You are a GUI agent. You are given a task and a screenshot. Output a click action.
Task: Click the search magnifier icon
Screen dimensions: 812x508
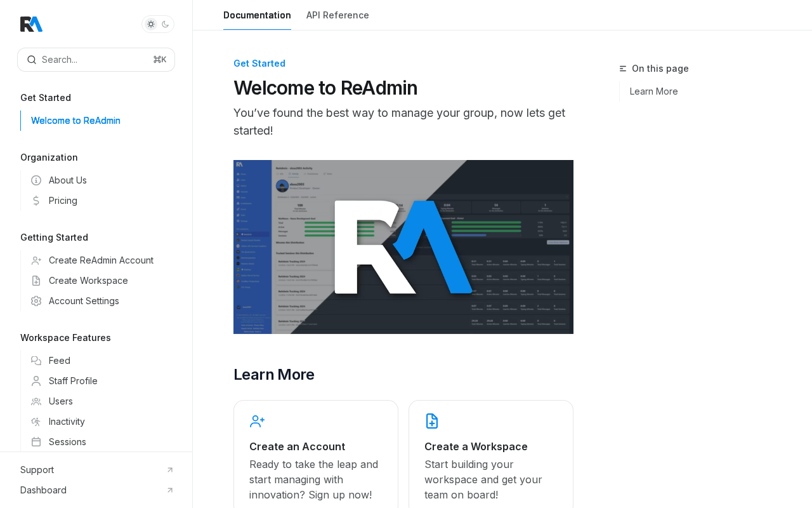(x=32, y=60)
